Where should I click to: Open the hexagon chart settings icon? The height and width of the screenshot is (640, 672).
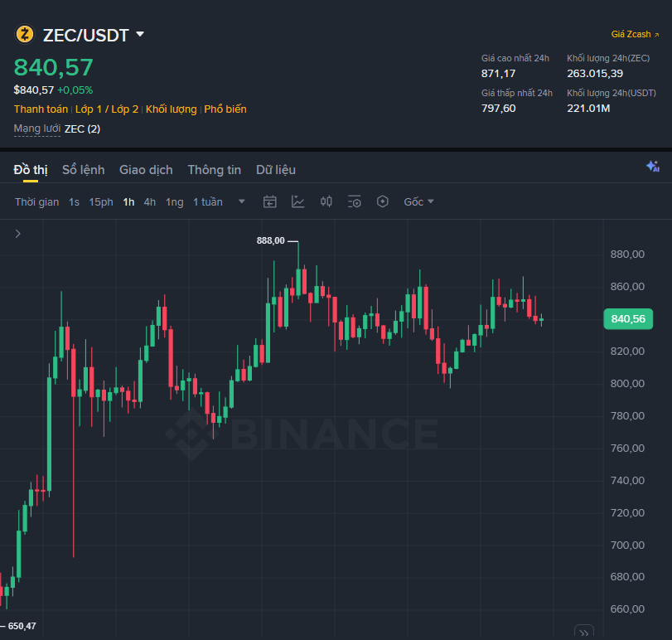coord(383,201)
